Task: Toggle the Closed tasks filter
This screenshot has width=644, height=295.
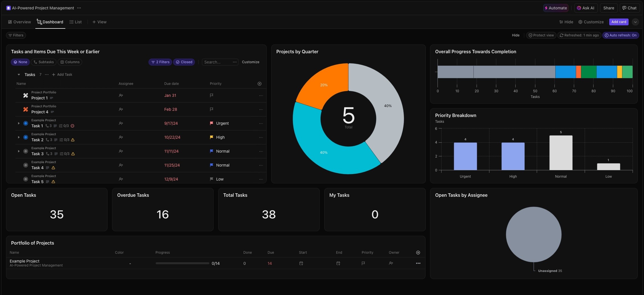Action: [184, 62]
